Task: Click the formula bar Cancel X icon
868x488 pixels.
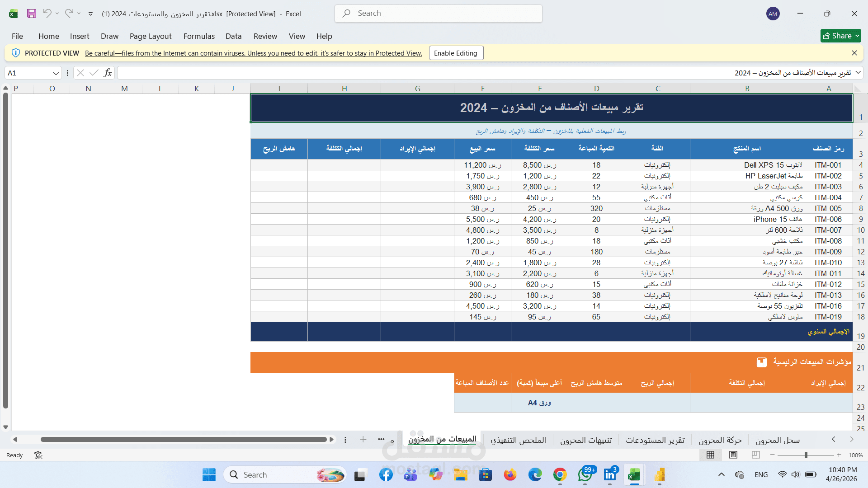Action: coord(80,73)
